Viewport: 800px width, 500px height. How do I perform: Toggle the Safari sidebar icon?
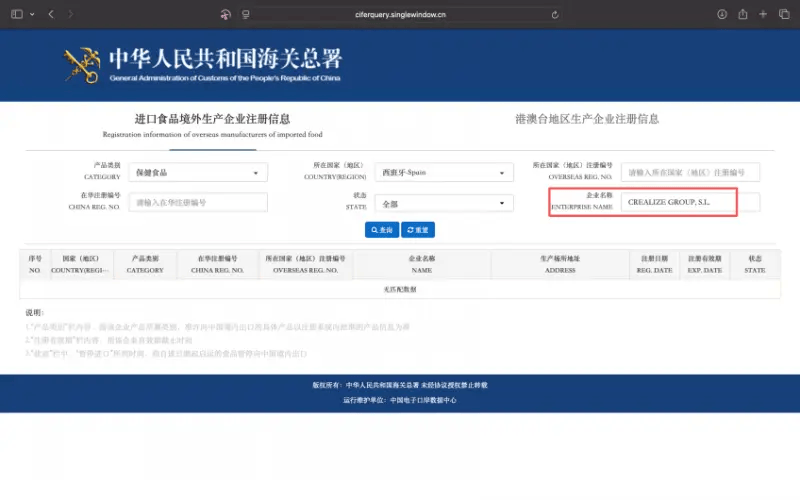(x=16, y=15)
